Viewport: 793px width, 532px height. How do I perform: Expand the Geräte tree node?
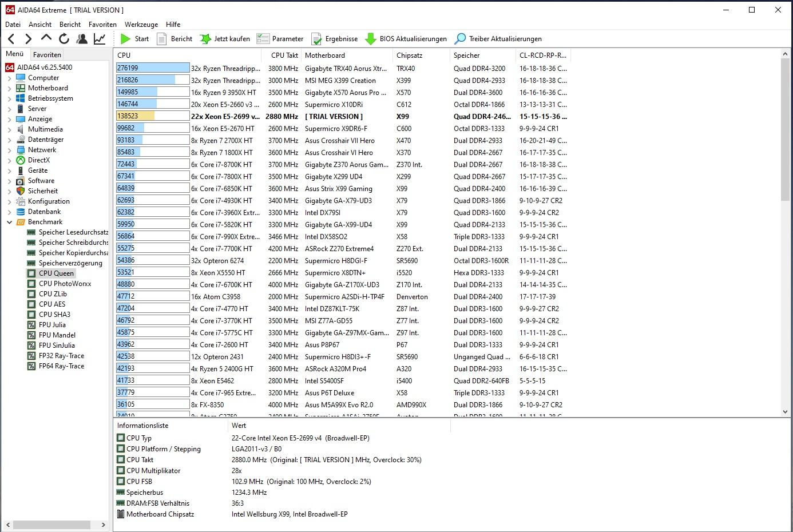coord(9,170)
